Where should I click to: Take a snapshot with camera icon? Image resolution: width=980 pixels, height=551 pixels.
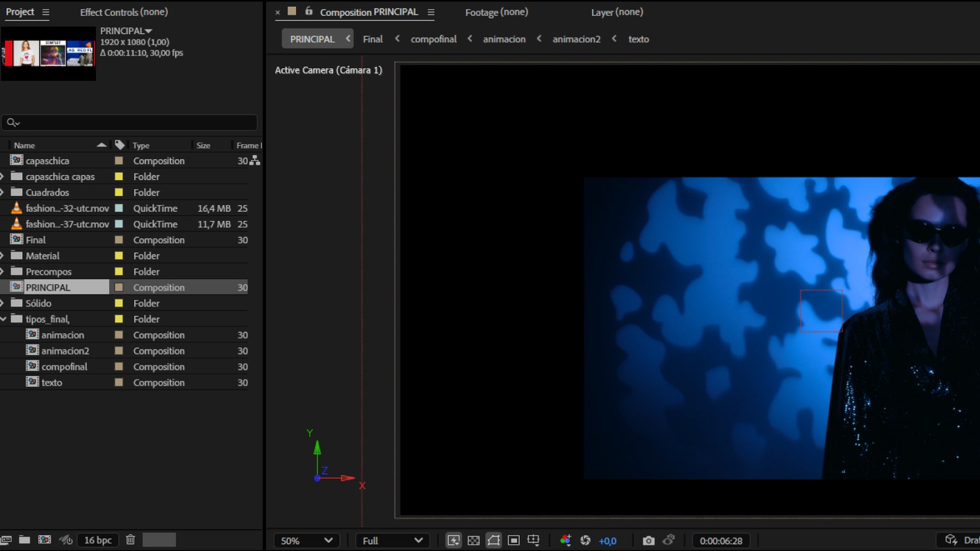pyautogui.click(x=648, y=541)
